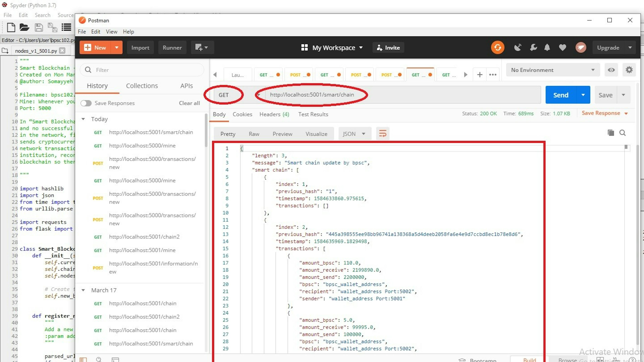This screenshot has width=644, height=362.
Task: Click the blue Send button
Action: [x=561, y=95]
